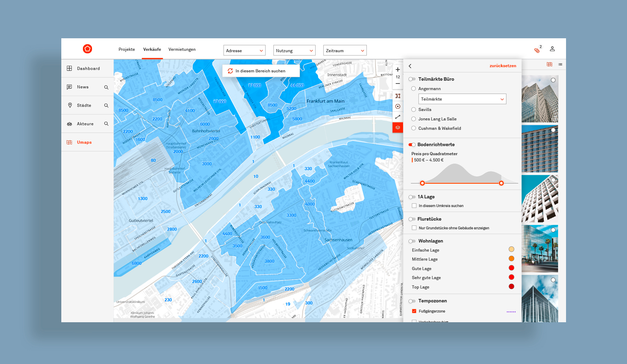Click the Top Lage dark red swatch
Viewport: 627px width, 364px height.
tap(511, 286)
